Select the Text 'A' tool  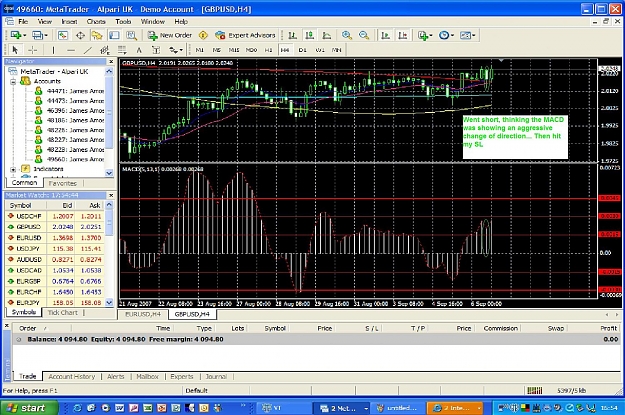139,50
